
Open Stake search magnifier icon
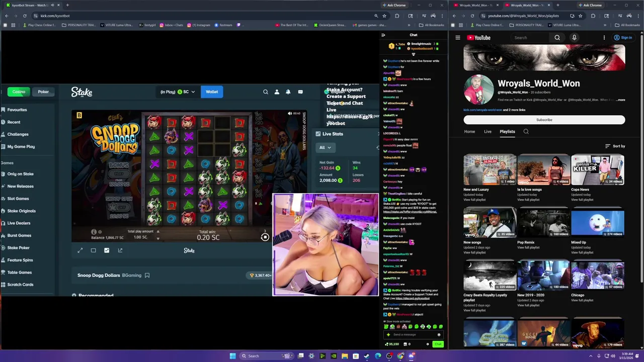(266, 92)
